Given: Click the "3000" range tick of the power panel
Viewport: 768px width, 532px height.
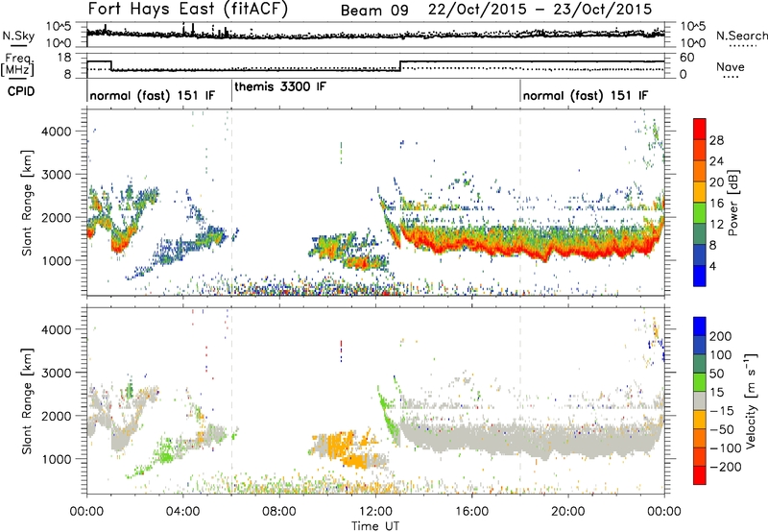Looking at the screenshot, I should pyautogui.click(x=56, y=175).
